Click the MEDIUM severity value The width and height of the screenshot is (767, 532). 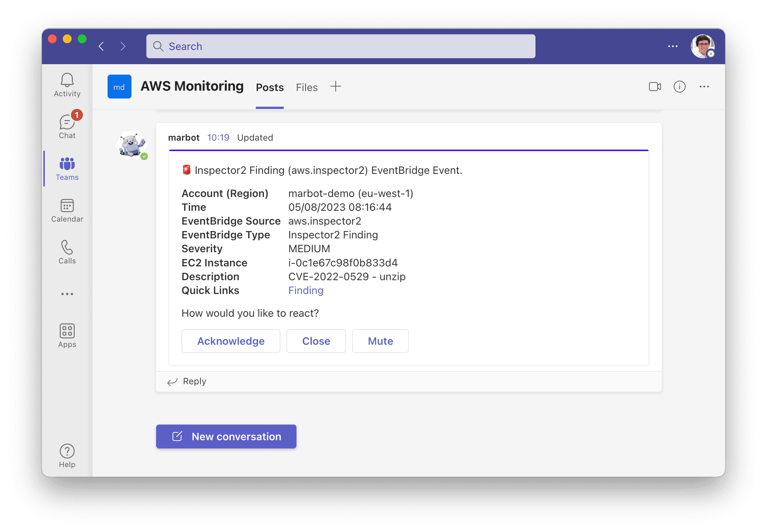tap(309, 248)
